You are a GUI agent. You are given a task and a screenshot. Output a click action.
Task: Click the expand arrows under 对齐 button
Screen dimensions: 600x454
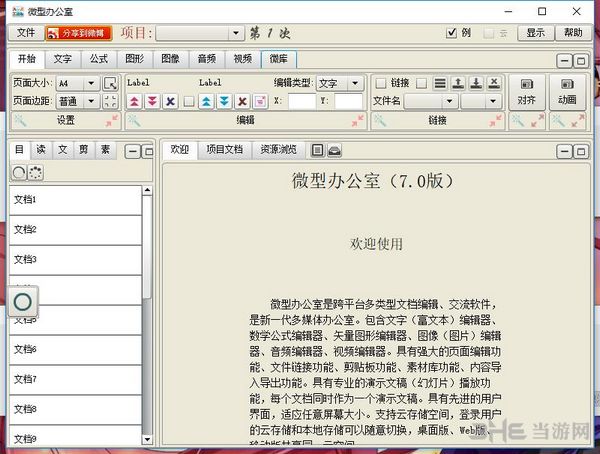[537, 121]
